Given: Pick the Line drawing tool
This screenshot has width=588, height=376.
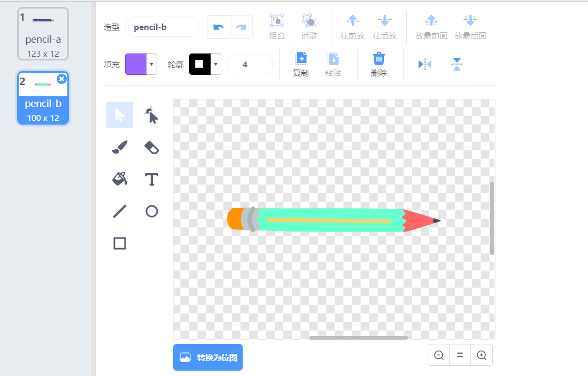Looking at the screenshot, I should [120, 211].
